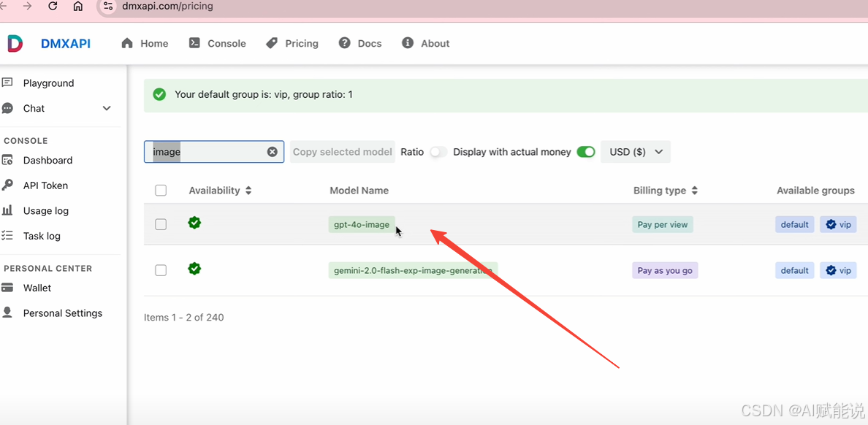Open the Home nav item
The height and width of the screenshot is (425, 868).
[145, 43]
